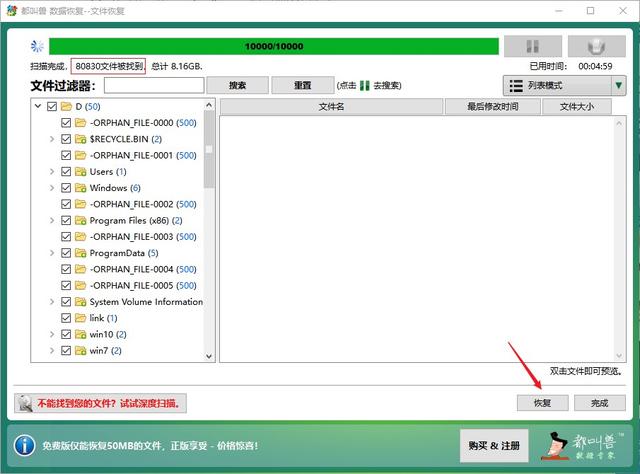Click the blue info icon in banner
The image size is (640, 474).
pos(24,445)
